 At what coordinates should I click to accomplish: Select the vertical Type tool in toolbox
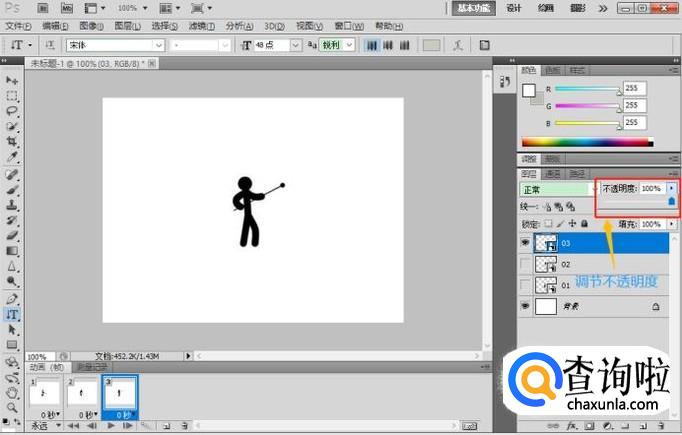[13, 314]
